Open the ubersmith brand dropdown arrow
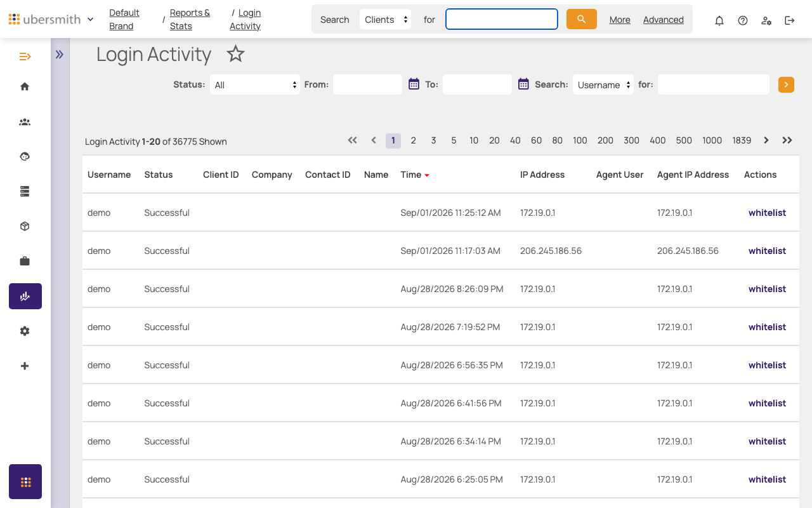This screenshot has height=508, width=812. 90,20
